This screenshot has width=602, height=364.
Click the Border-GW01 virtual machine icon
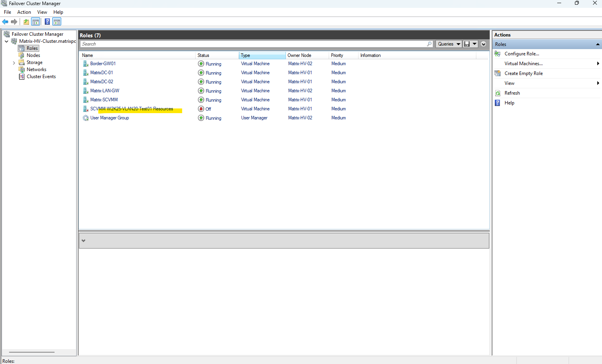(x=86, y=64)
